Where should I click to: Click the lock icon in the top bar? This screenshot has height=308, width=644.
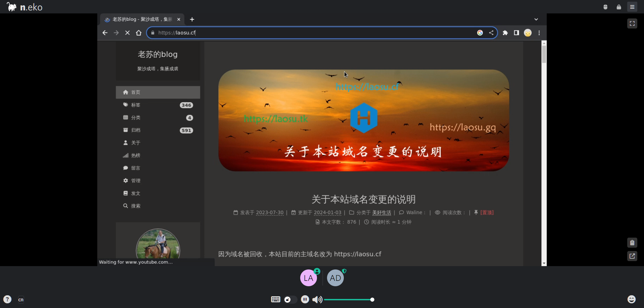[x=619, y=7]
